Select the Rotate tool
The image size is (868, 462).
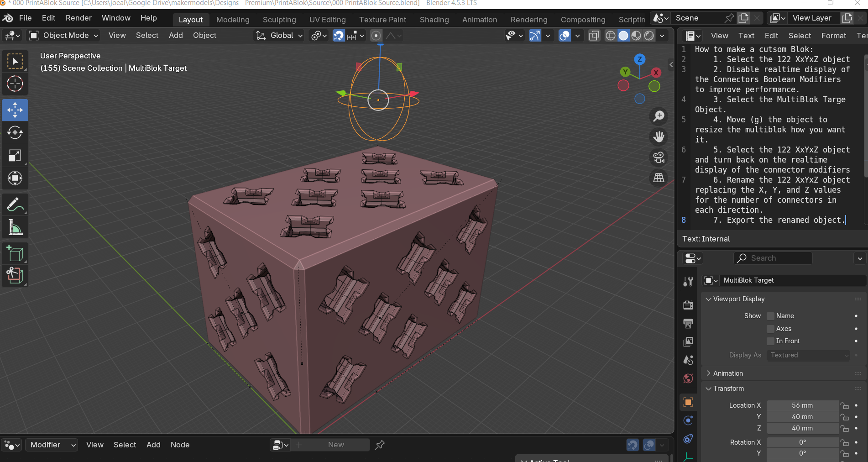(15, 133)
